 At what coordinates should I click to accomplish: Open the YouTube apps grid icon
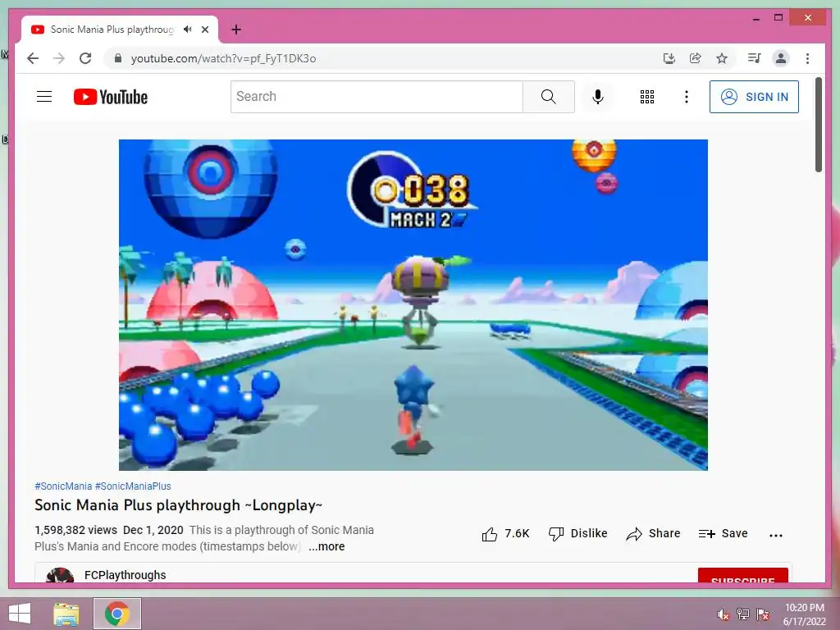click(x=646, y=97)
